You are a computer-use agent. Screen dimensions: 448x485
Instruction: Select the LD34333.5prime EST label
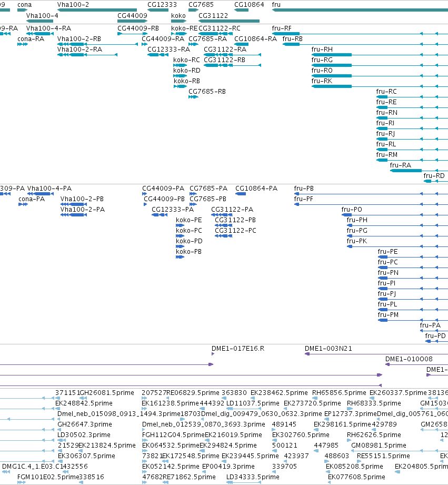click(x=253, y=477)
